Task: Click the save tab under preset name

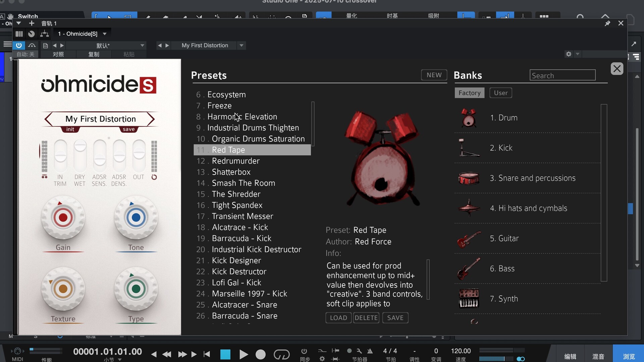Action: [128, 129]
